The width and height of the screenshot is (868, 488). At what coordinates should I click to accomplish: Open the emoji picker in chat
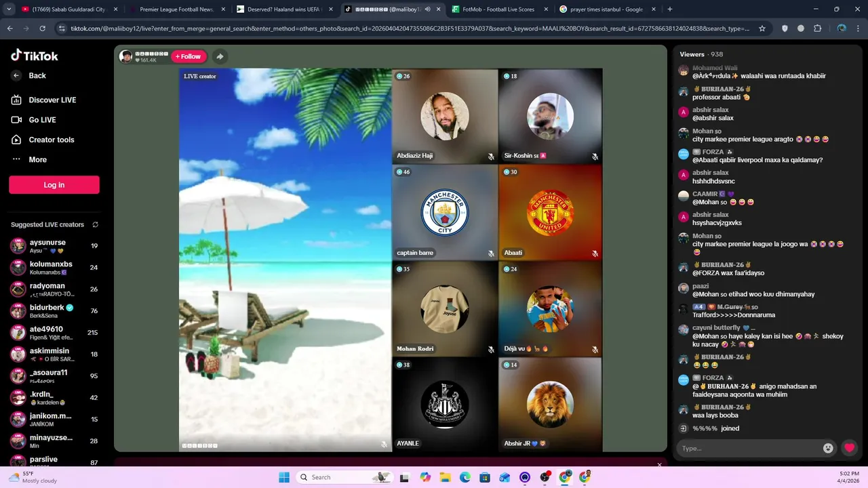[828, 448]
